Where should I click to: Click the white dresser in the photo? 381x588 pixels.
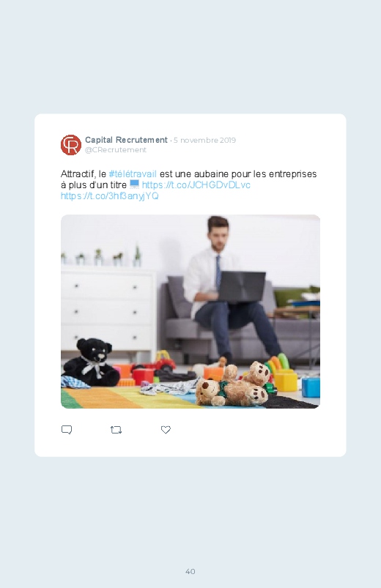click(x=108, y=310)
